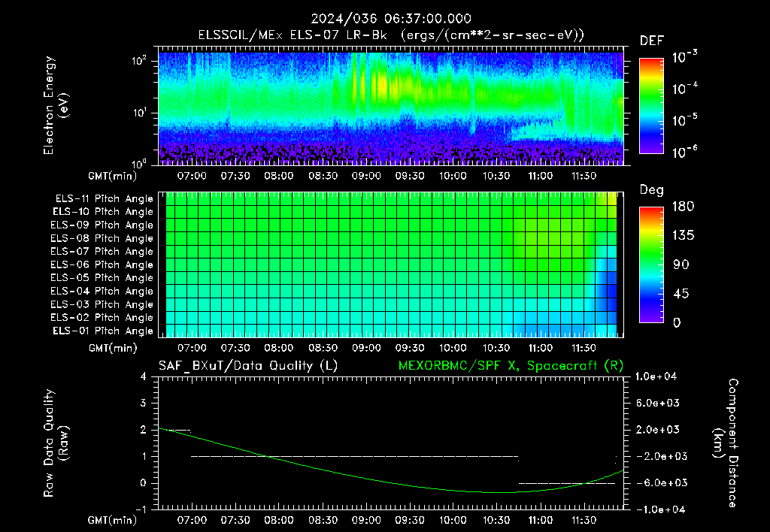Click the 10^2 tick on energy axis
The image size is (770, 532).
139,61
